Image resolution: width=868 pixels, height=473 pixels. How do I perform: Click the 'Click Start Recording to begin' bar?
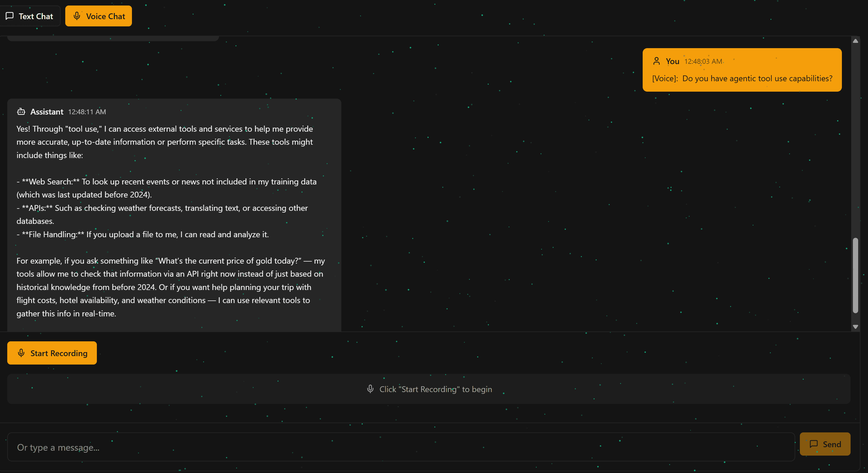click(x=428, y=389)
